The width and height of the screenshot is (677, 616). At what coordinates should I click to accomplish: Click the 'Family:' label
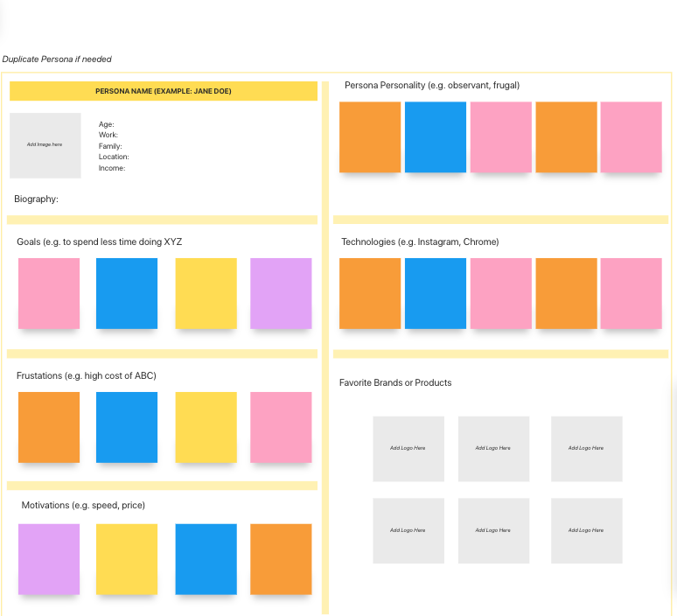click(110, 146)
